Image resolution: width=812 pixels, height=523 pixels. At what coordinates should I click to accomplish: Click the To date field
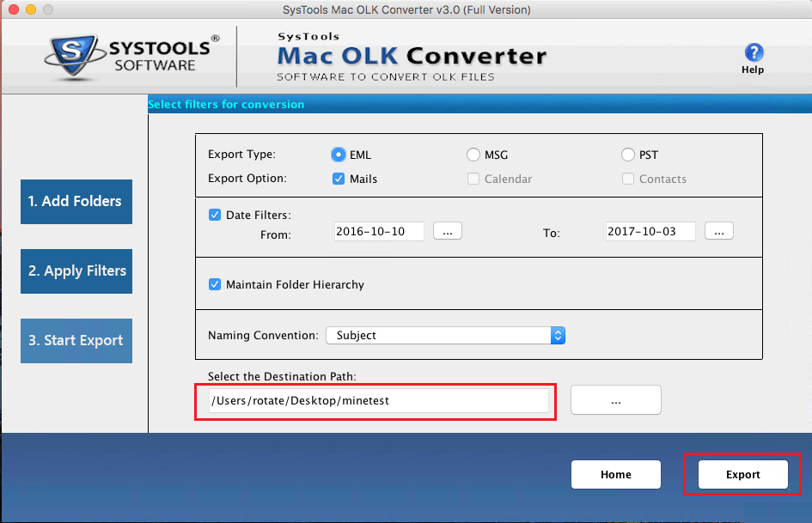[650, 231]
